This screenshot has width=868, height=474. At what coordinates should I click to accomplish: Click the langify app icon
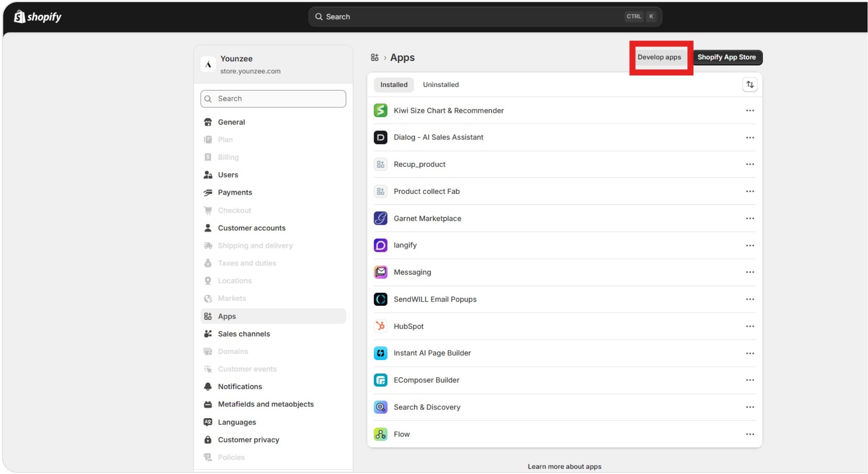[x=380, y=245]
